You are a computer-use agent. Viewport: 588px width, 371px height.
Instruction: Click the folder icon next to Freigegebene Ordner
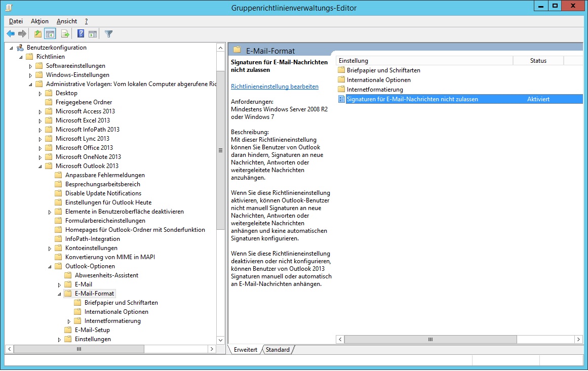pos(49,102)
